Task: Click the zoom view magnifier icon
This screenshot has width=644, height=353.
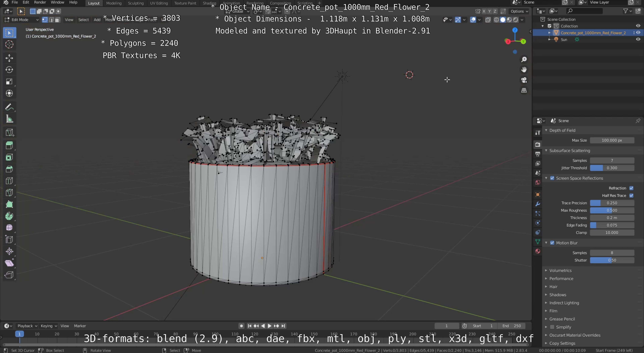Action: (524, 59)
